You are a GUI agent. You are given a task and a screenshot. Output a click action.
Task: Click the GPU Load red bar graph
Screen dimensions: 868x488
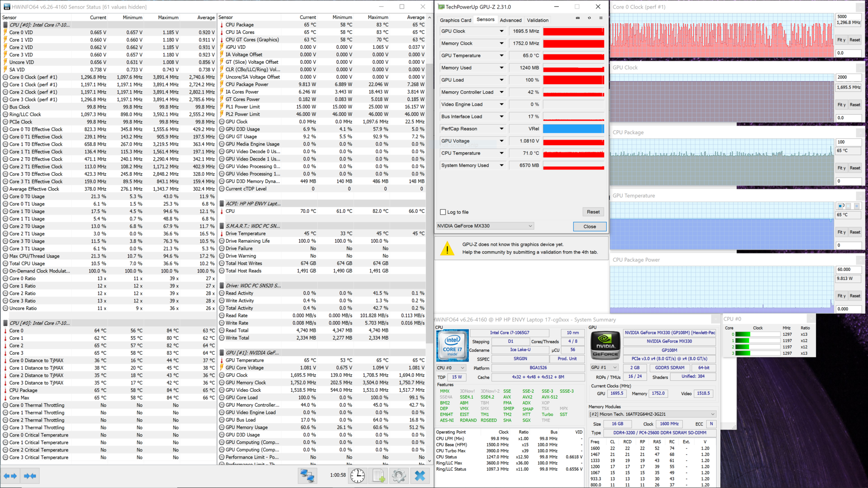point(574,80)
